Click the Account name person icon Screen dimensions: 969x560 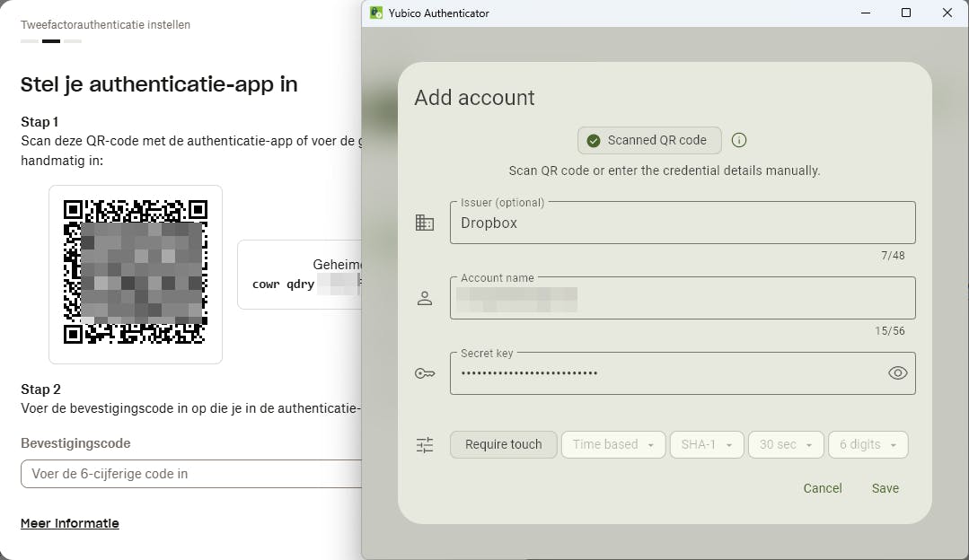[x=425, y=298]
